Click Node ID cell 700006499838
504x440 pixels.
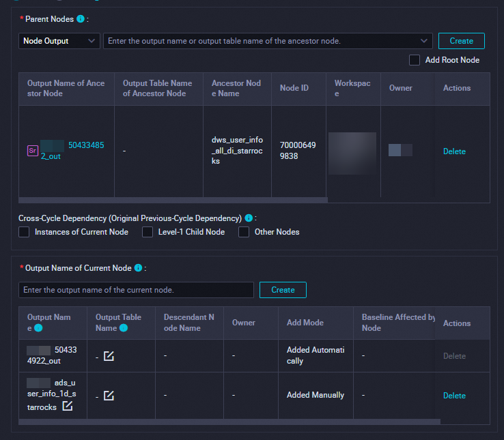(298, 151)
